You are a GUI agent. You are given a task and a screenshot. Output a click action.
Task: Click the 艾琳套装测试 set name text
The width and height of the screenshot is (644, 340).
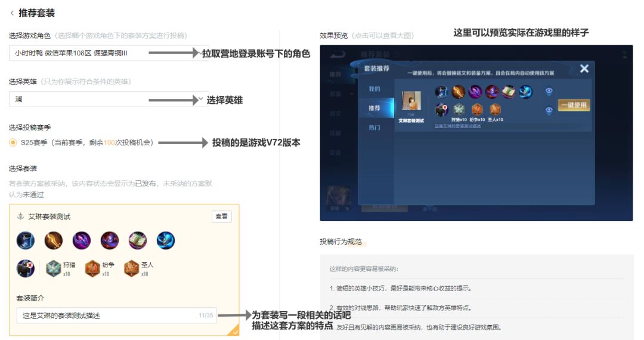point(49,217)
